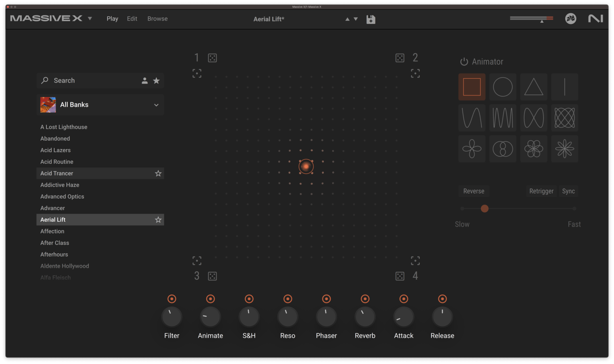614x364 pixels.
Task: Enable Reverse playback in the Animator
Action: coord(474,191)
